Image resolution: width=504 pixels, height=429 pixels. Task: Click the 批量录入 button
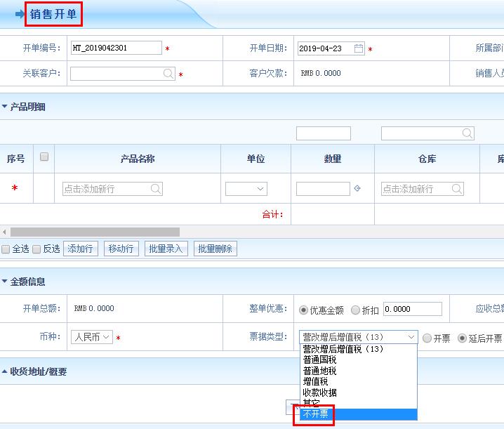coord(166,249)
